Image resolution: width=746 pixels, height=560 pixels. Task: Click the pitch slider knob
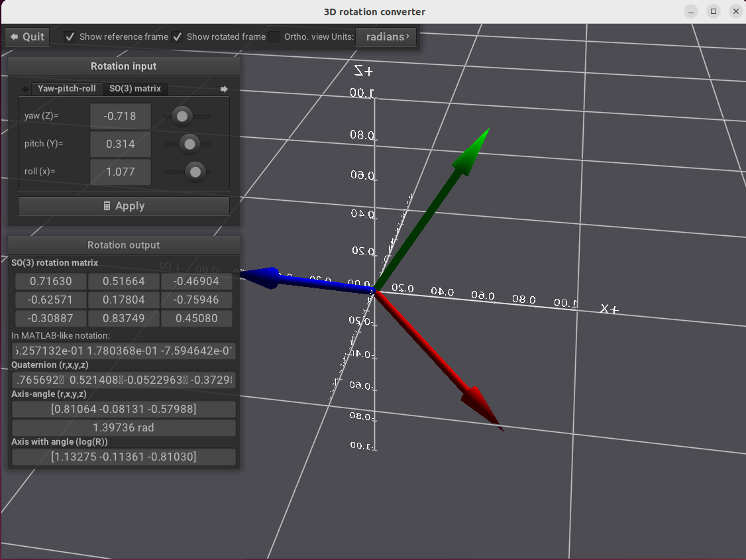click(x=190, y=144)
